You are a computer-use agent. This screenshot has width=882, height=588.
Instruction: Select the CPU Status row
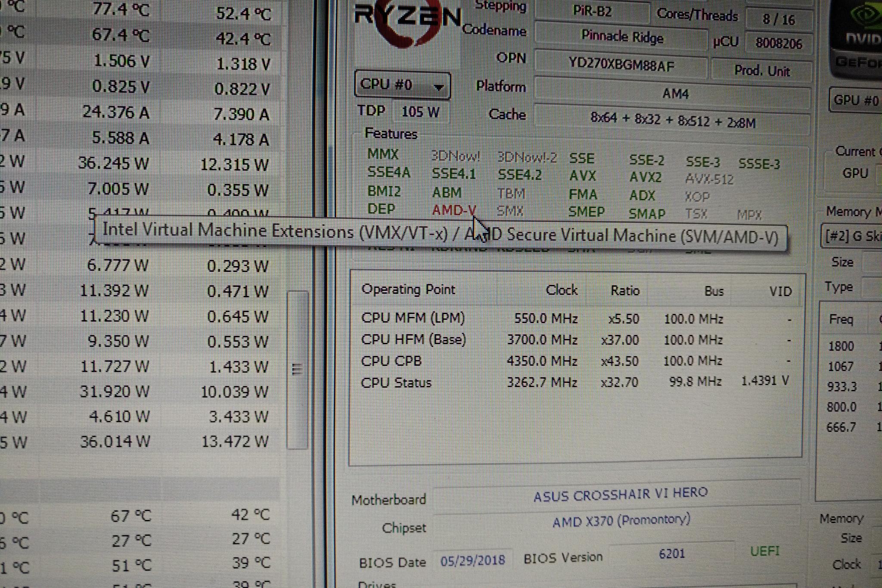click(x=576, y=382)
